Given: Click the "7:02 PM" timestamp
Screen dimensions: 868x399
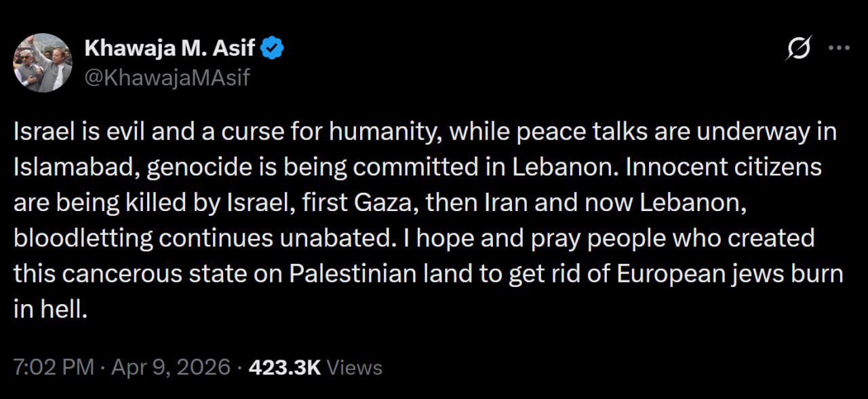Looking at the screenshot, I should (x=54, y=368).
